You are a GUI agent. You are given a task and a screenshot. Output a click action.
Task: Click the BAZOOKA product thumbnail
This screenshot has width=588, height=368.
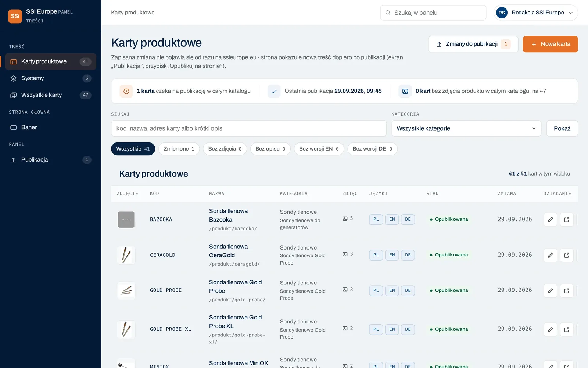tap(126, 220)
